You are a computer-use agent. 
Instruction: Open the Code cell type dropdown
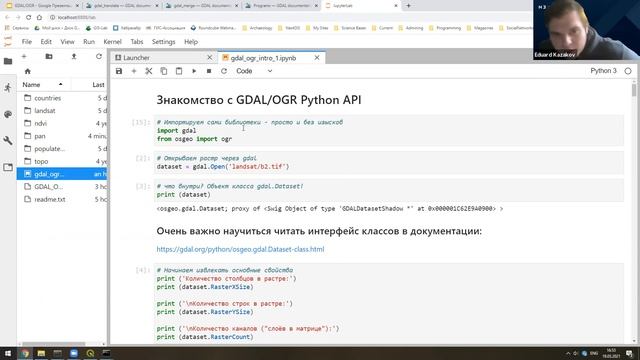click(x=254, y=71)
